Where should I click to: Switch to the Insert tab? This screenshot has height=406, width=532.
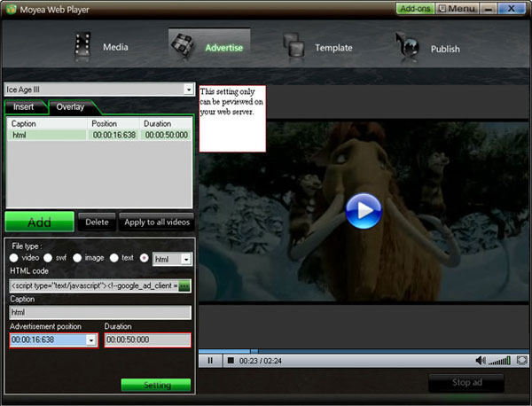(24, 107)
